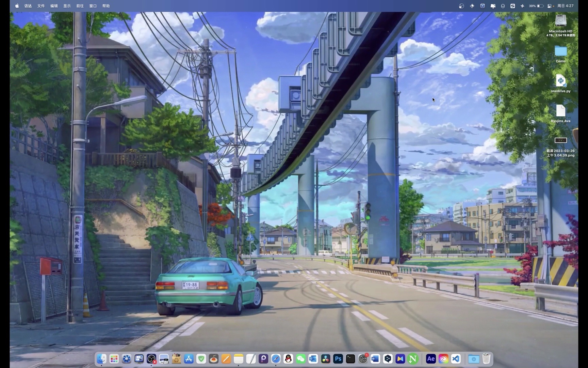Launch Microsoft Outlook from the dock

pyautogui.click(x=313, y=359)
